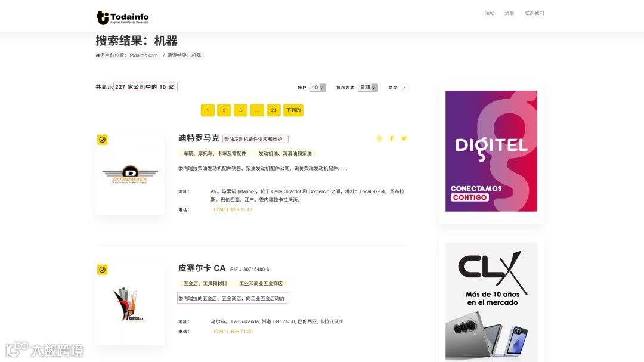
Task: Click the Ditromack logo thumbnail
Action: (130, 175)
